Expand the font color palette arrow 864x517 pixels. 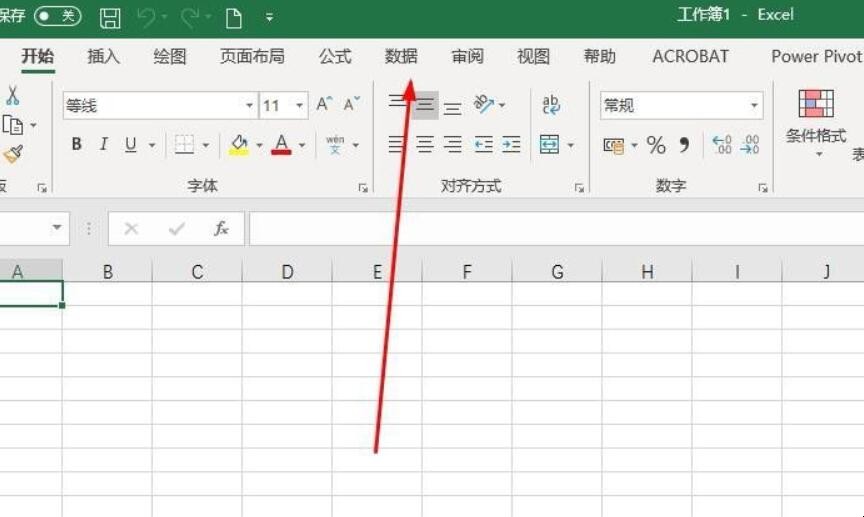coord(302,146)
